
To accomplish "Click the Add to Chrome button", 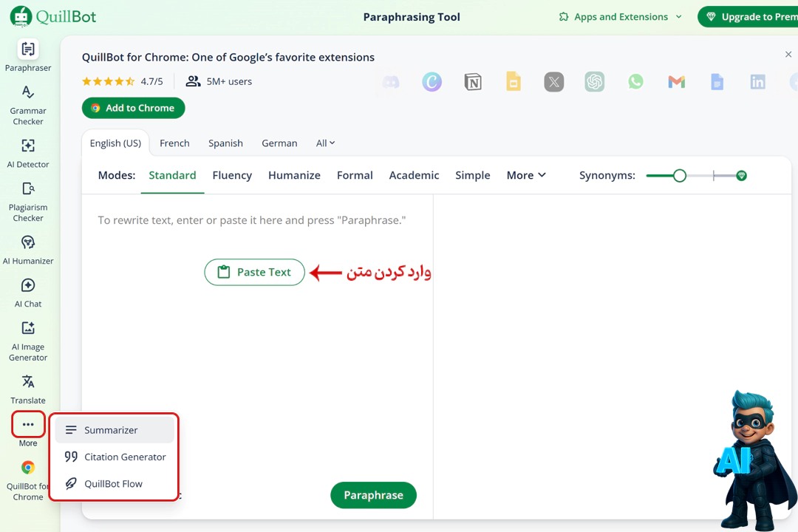I will pyautogui.click(x=133, y=108).
